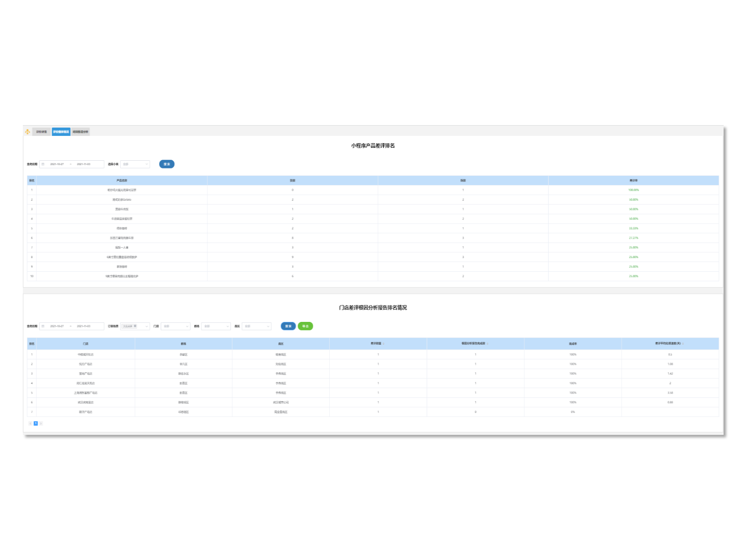Open the third tab next to 评价整体情况
This screenshot has width=746, height=560.
click(80, 132)
